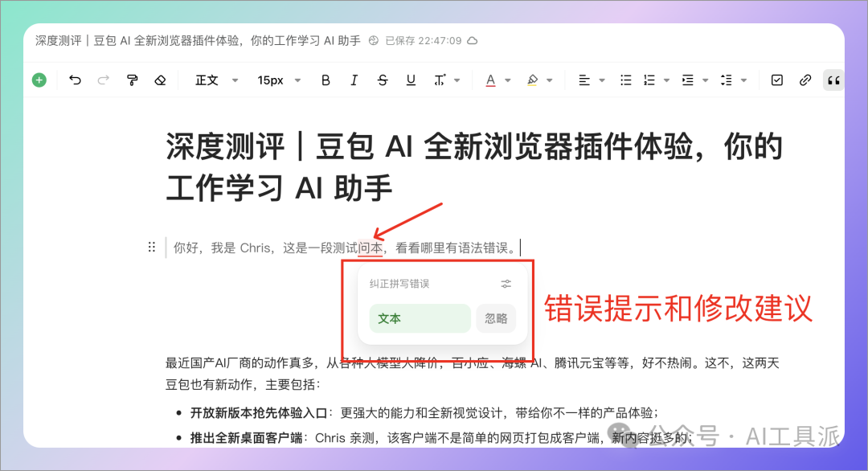868x471 pixels.
Task: Click the quoted sentence mentioning Chris
Action: point(344,248)
